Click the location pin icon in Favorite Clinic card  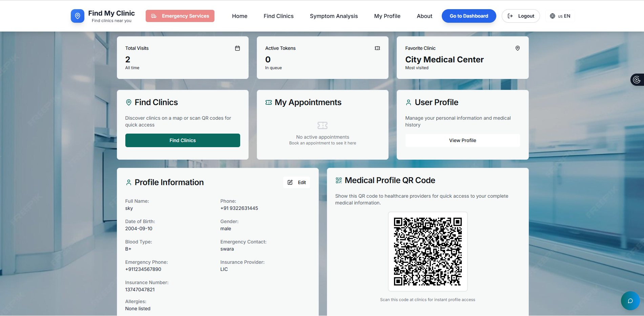click(518, 48)
